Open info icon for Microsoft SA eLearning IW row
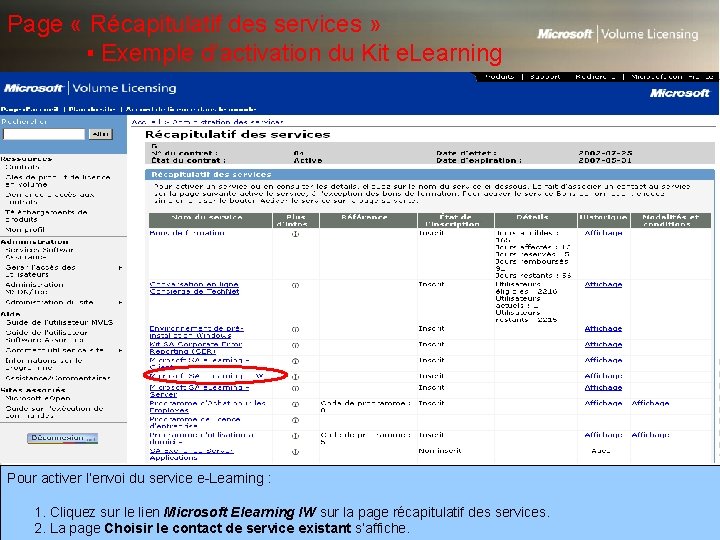Viewport: 720px width, 540px height. point(295,377)
